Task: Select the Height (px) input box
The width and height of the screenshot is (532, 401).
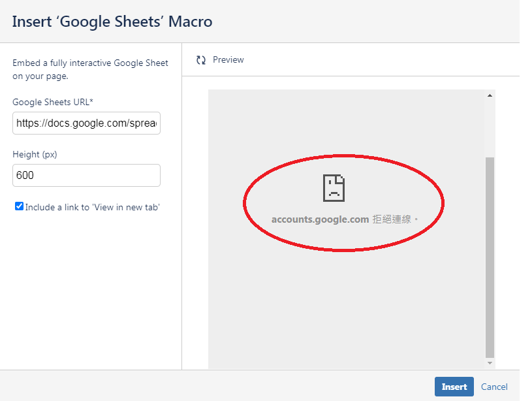Action: point(87,175)
